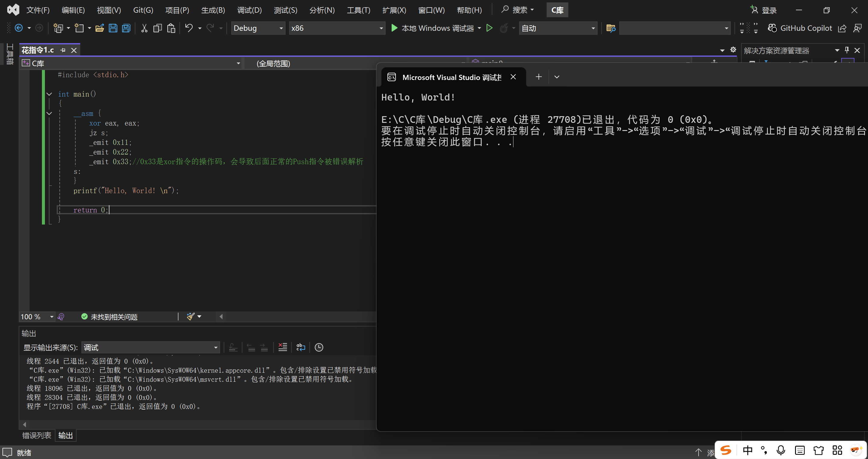Click the Save All toolbar icon
Viewport: 868px width, 459px height.
(x=126, y=28)
